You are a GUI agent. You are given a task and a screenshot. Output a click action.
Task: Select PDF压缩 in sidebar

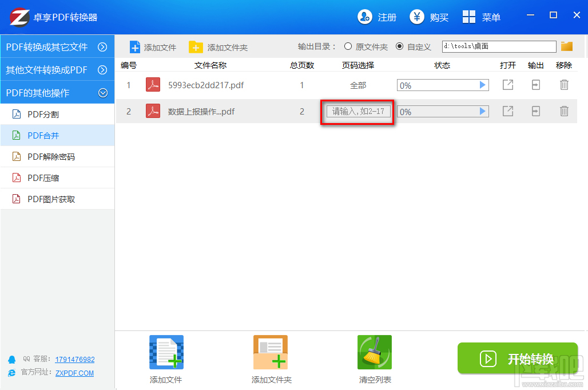(57, 178)
